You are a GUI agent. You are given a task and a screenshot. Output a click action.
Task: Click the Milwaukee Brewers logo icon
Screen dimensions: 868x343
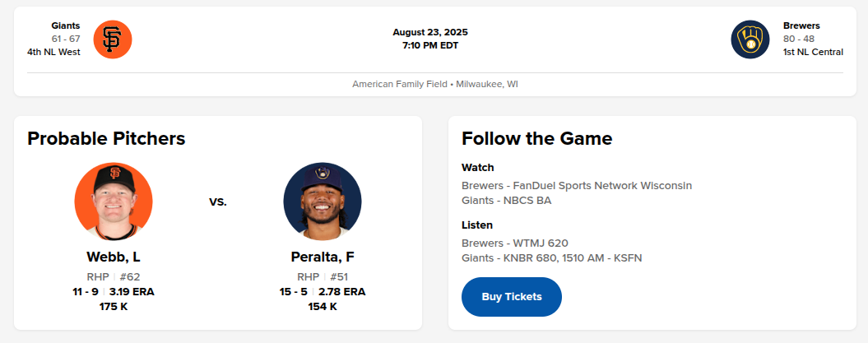(x=750, y=39)
